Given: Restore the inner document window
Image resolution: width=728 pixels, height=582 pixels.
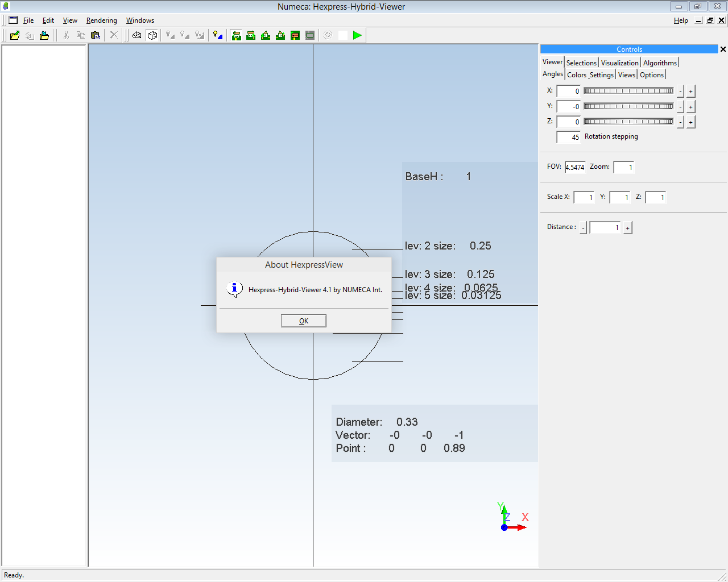Looking at the screenshot, I should pyautogui.click(x=710, y=20).
